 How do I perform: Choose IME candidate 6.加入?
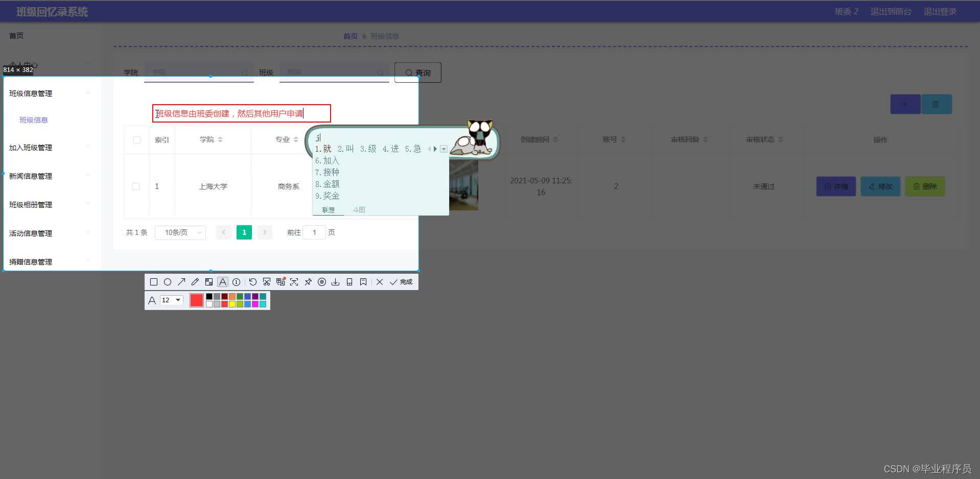pyautogui.click(x=327, y=160)
